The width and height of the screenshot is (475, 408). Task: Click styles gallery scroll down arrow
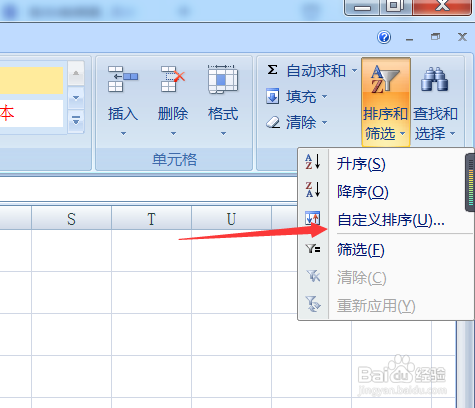(76, 98)
